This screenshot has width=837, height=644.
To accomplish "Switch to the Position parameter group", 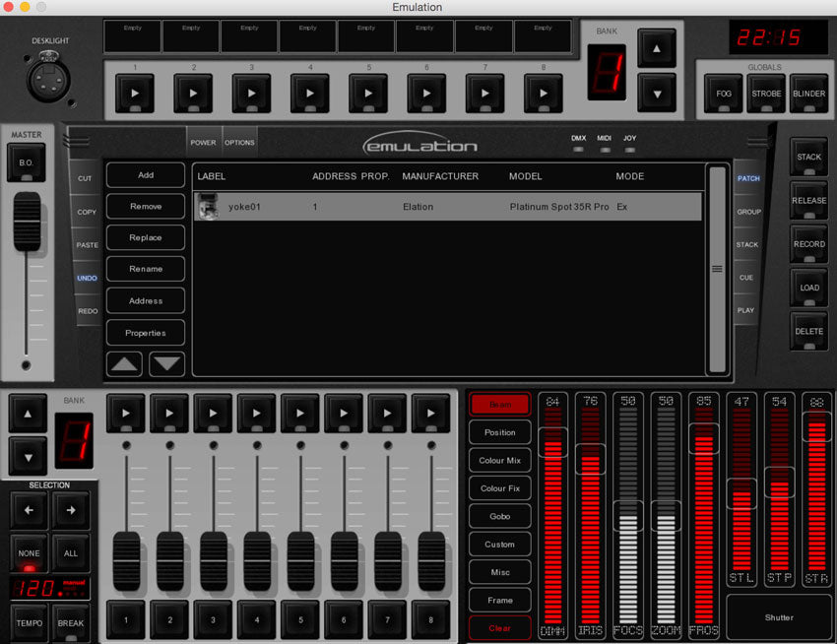I will [499, 432].
